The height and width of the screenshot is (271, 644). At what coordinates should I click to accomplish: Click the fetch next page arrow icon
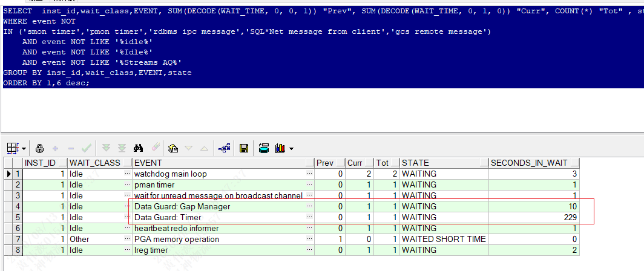click(x=106, y=148)
